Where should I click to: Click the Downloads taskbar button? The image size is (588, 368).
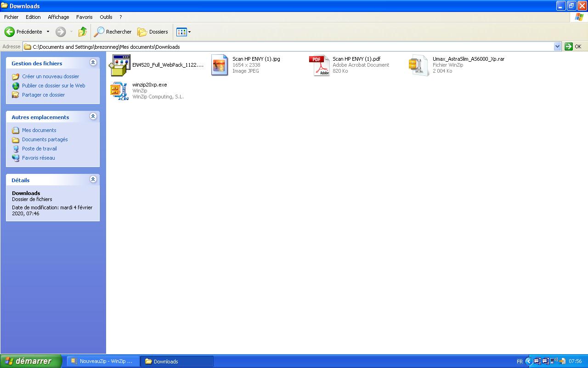(x=177, y=361)
